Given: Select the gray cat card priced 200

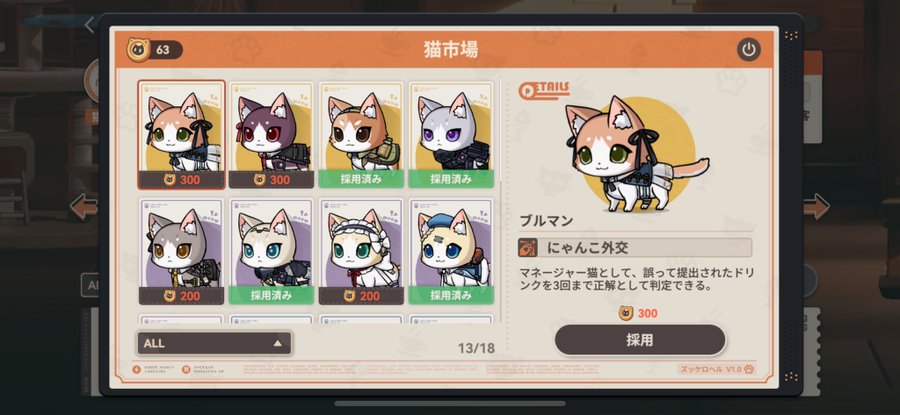Looking at the screenshot, I should (181, 251).
